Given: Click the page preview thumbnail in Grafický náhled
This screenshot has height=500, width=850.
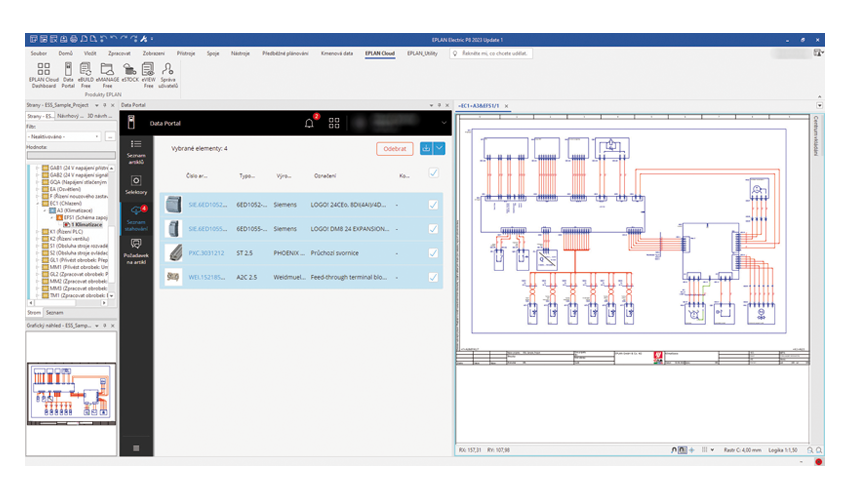Looking at the screenshot, I should point(71,394).
